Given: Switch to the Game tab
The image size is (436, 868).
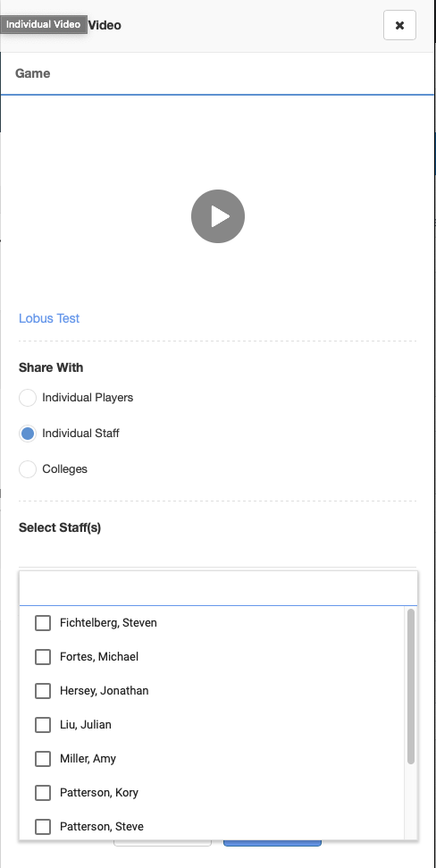Looking at the screenshot, I should (x=33, y=73).
